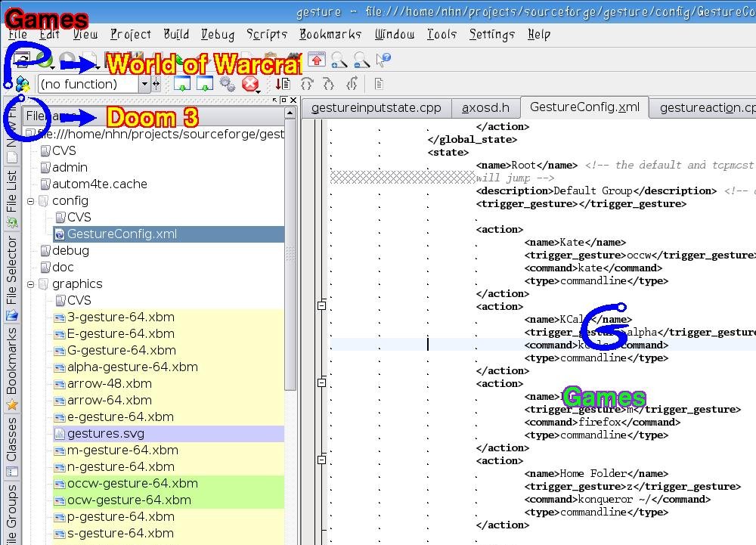Click the full screen red arrow icon
Screen dimensions: 756x545
(317, 59)
